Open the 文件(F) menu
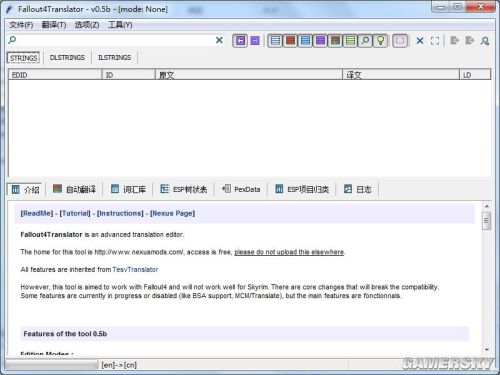This screenshot has width=500, height=375. click(21, 25)
